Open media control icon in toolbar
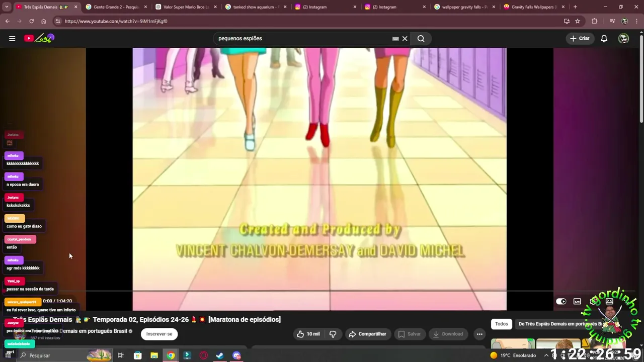 point(612,21)
